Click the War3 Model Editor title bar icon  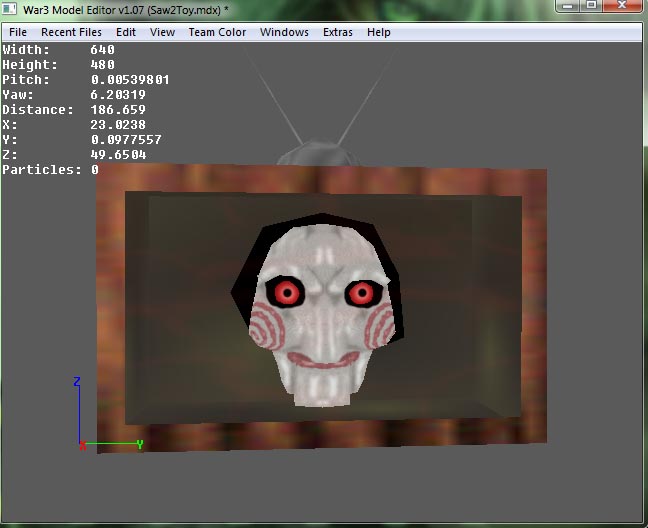tap(9, 9)
